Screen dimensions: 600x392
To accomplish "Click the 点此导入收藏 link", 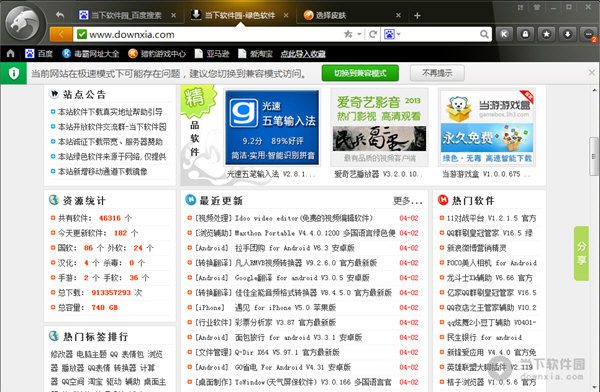I will [303, 54].
